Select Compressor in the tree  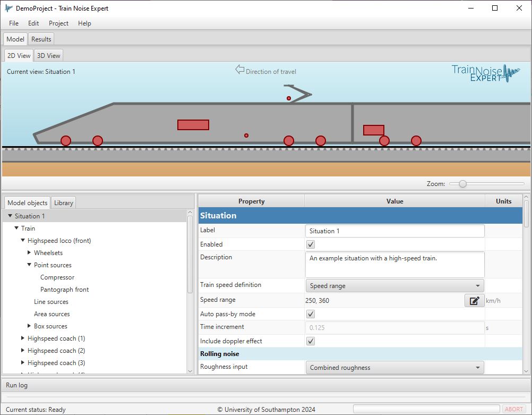[x=57, y=277]
